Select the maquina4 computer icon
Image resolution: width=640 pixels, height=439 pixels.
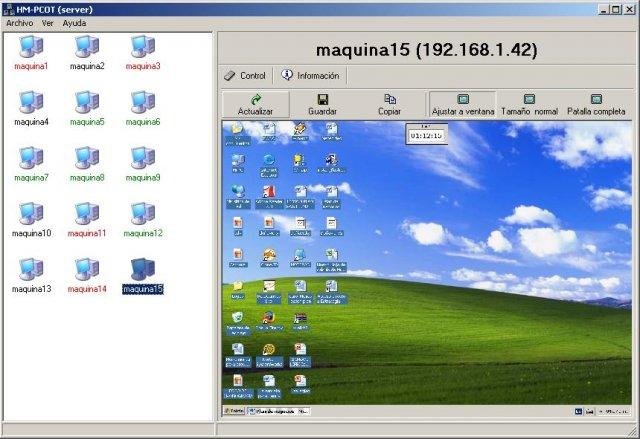(x=31, y=102)
